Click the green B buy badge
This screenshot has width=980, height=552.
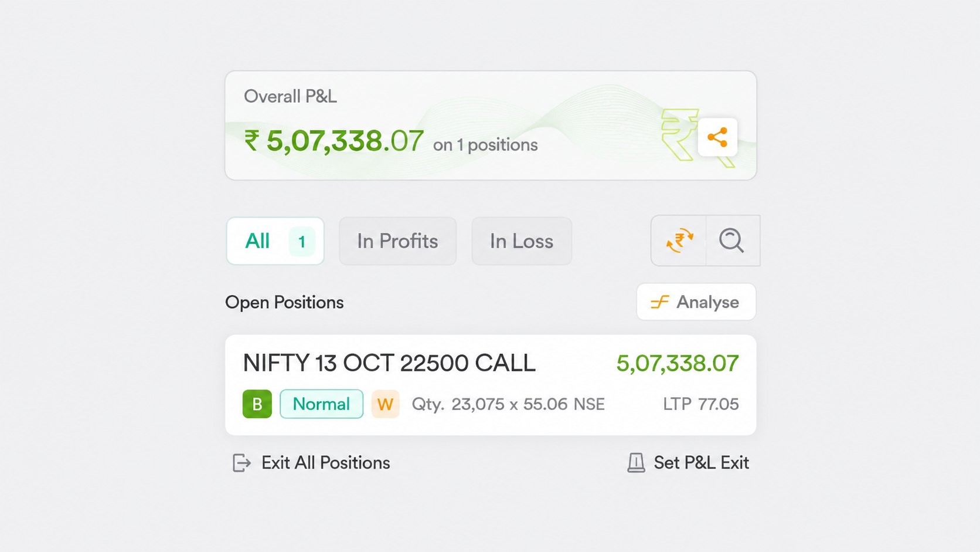tap(257, 404)
